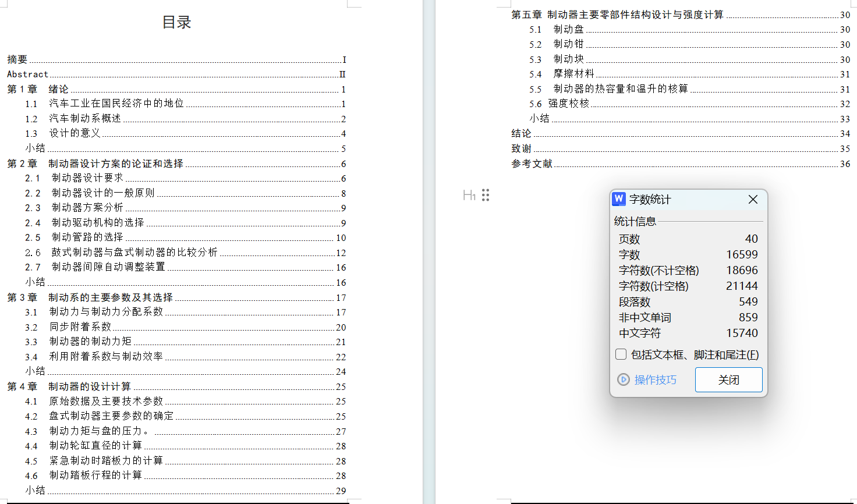Open entry 4.1 原始数据及主要技术参数
Screen dimensions: 857x504
pyautogui.click(x=186, y=401)
